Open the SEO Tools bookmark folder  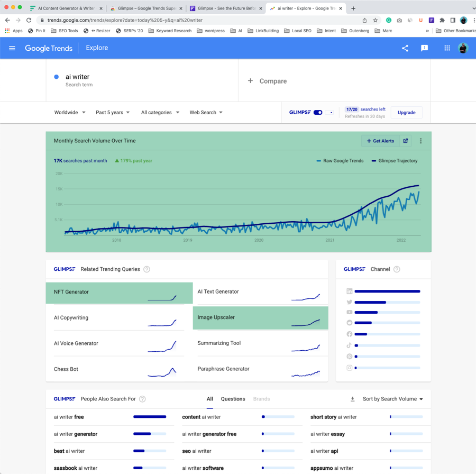(65, 31)
